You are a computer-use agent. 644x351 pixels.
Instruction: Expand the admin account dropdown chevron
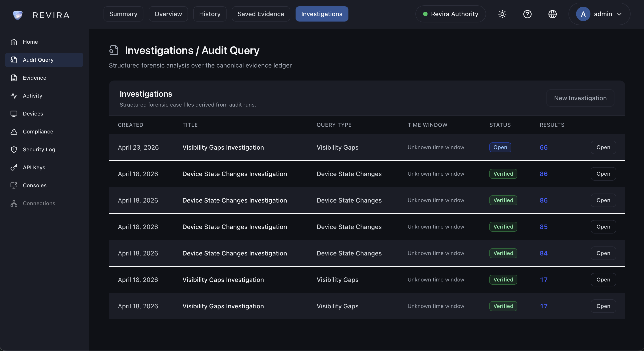pyautogui.click(x=619, y=14)
